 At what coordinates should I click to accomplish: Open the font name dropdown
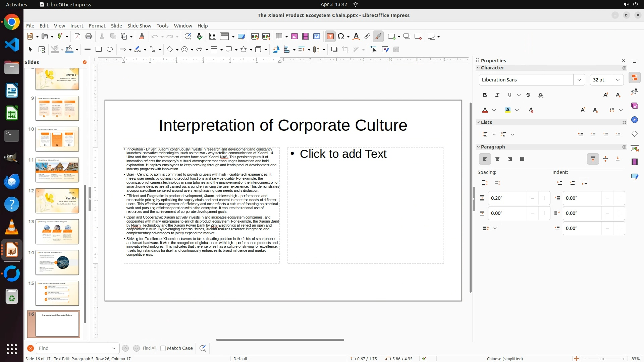(579, 80)
